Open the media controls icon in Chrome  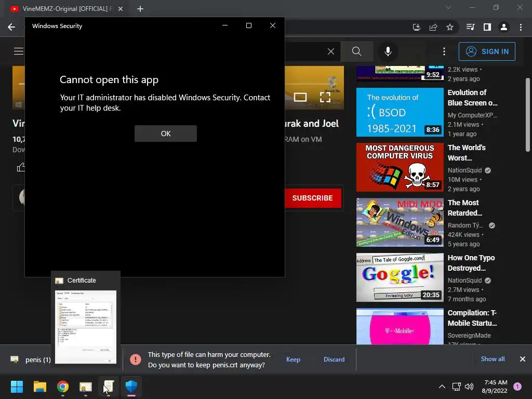tap(470, 27)
